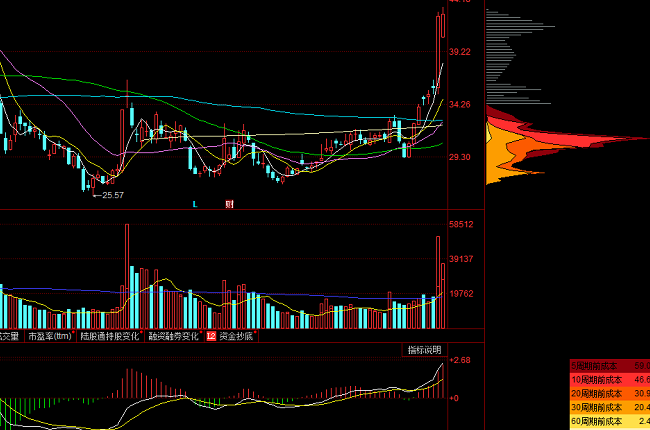This screenshot has width=650, height=430.
Task: Select the 融资融券变化 indicator tab
Action: coord(175,336)
